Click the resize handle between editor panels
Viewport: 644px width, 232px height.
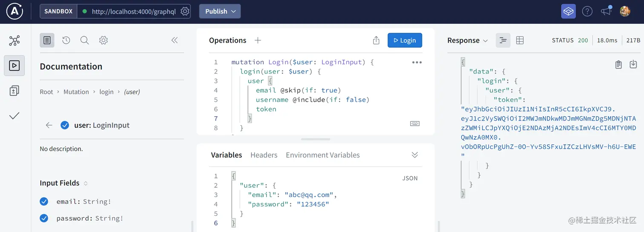pyautogui.click(x=316, y=139)
